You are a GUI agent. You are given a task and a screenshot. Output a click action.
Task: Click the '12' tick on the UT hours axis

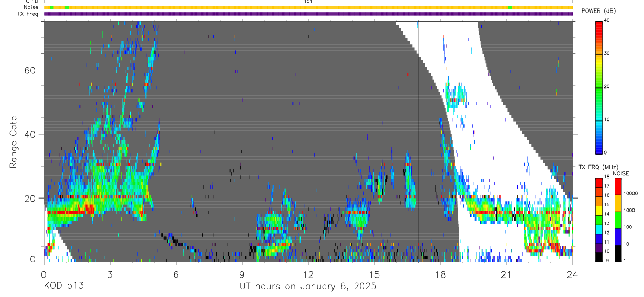tap(308, 274)
